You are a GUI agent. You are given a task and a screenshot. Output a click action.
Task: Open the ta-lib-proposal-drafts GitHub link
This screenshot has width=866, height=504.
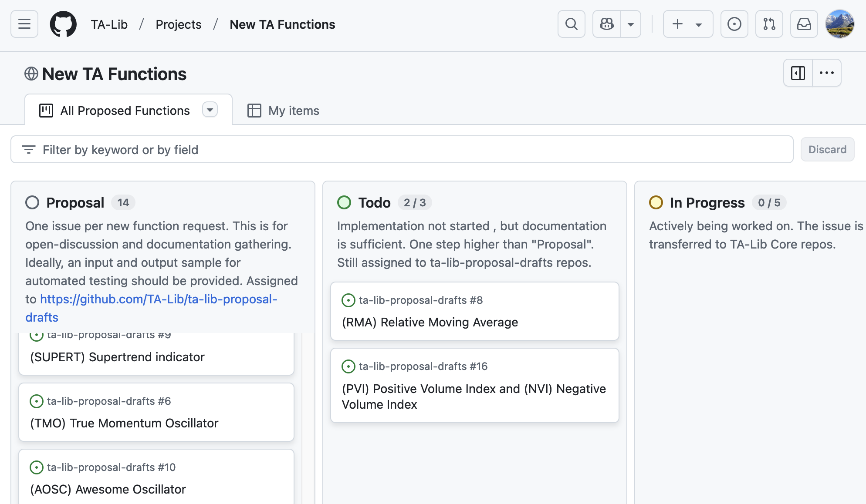(x=159, y=299)
